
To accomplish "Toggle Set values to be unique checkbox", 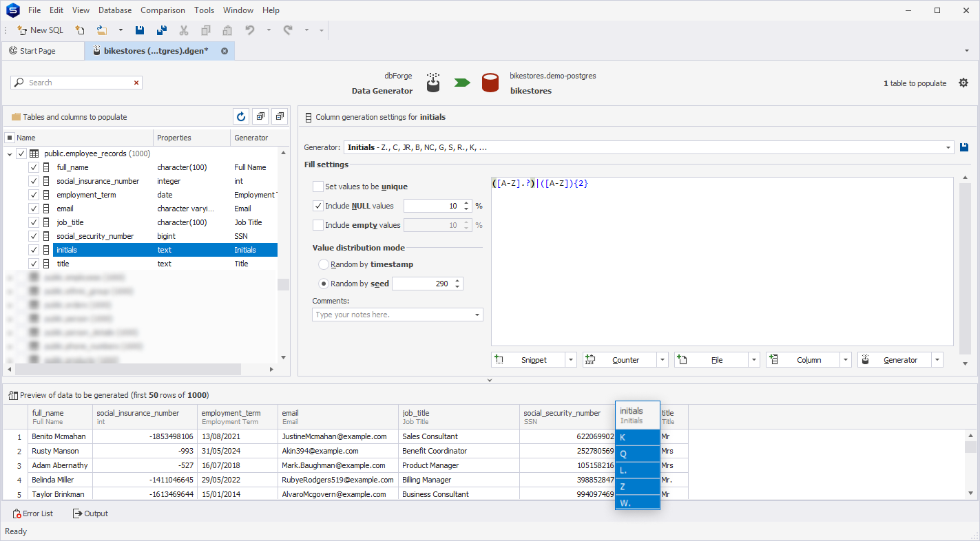I will pos(317,187).
